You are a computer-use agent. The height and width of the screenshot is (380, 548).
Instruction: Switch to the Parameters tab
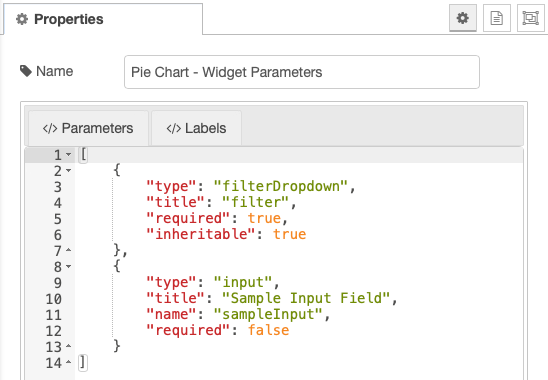(x=88, y=128)
